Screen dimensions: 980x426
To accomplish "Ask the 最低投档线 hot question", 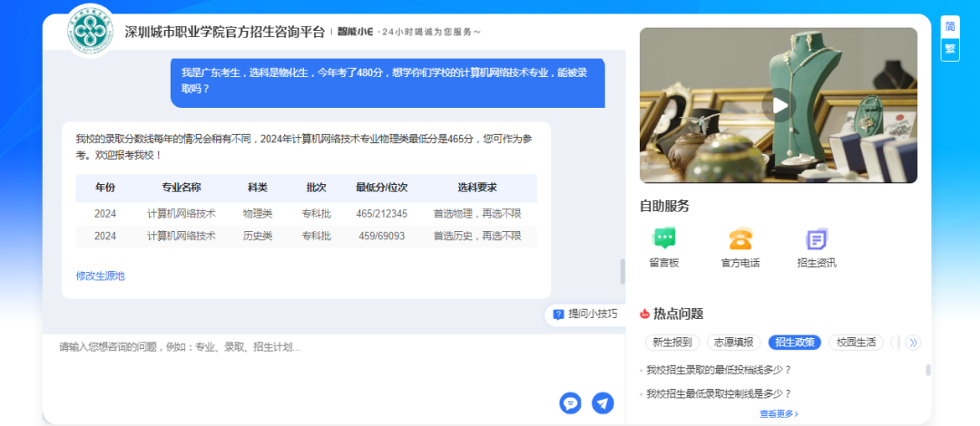I will click(719, 370).
